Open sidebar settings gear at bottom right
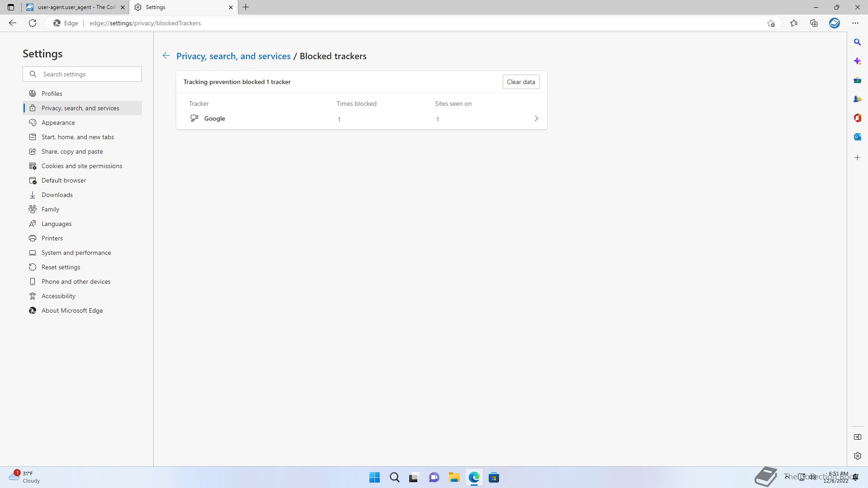This screenshot has height=488, width=868. pyautogui.click(x=857, y=456)
